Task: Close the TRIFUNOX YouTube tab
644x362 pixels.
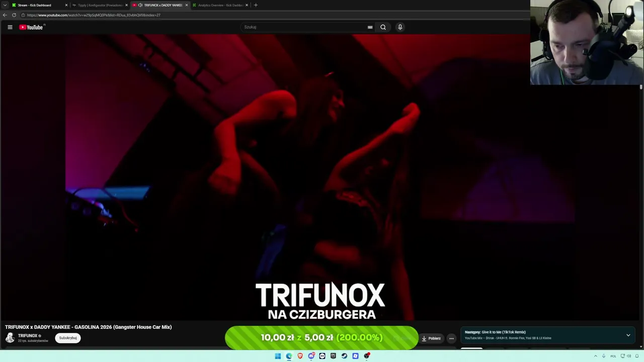Action: [187, 5]
